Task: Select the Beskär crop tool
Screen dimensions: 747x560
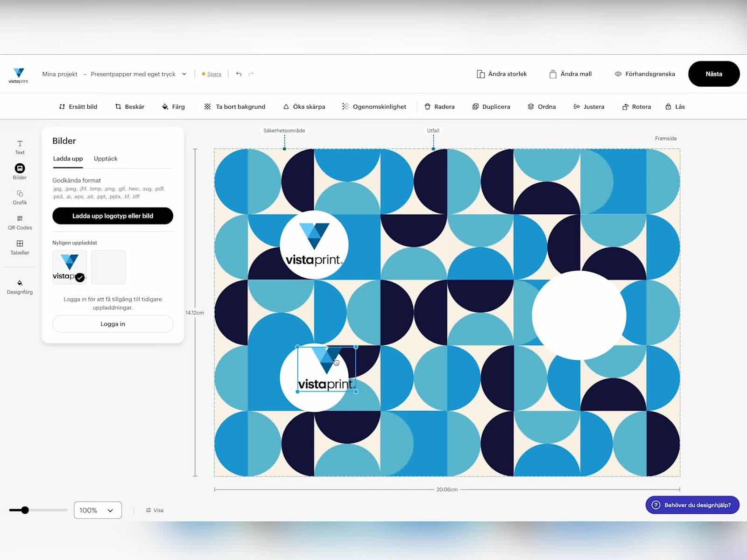Action: coord(130,106)
